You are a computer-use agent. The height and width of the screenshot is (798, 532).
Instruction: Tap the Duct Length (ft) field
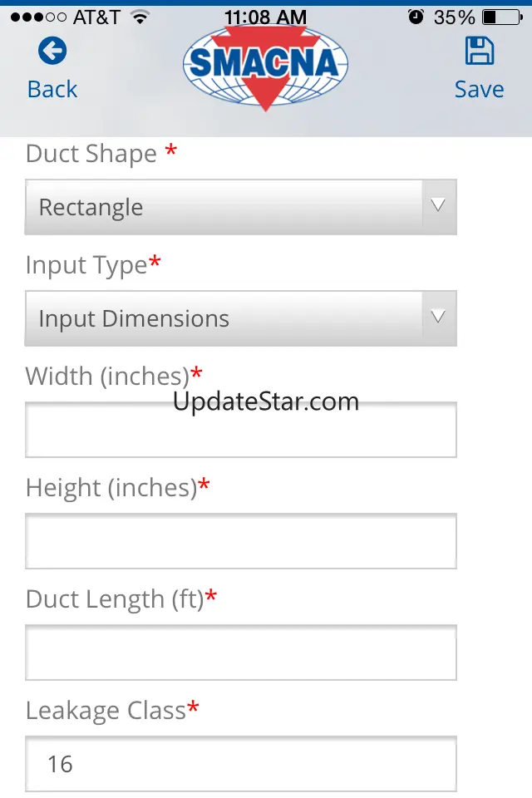click(x=241, y=653)
